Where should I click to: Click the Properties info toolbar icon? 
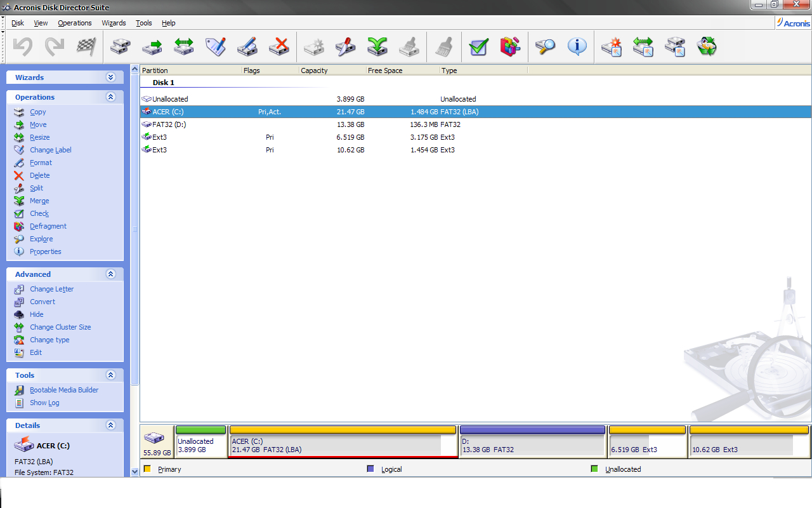coord(577,46)
